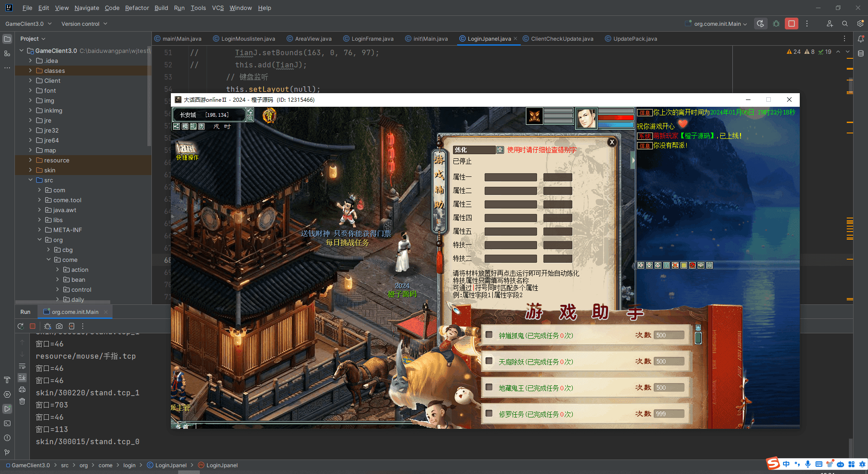Click the Rerun icon in Run panel

pyautogui.click(x=20, y=326)
